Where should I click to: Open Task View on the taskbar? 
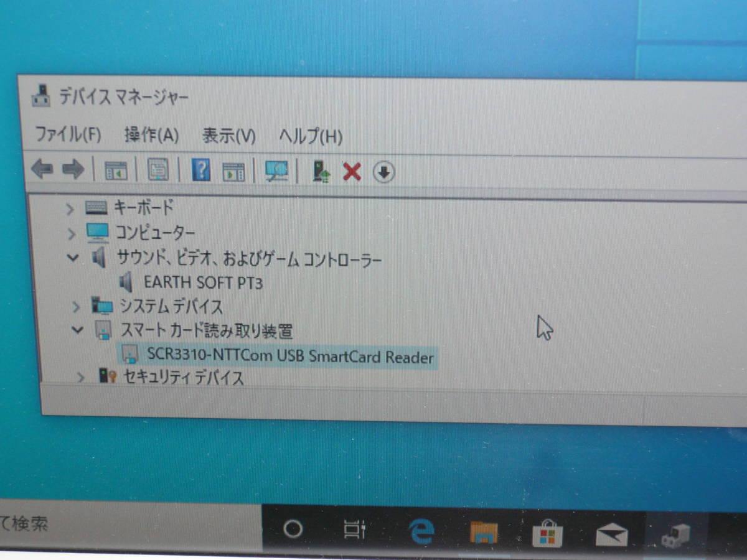pyautogui.click(x=355, y=530)
